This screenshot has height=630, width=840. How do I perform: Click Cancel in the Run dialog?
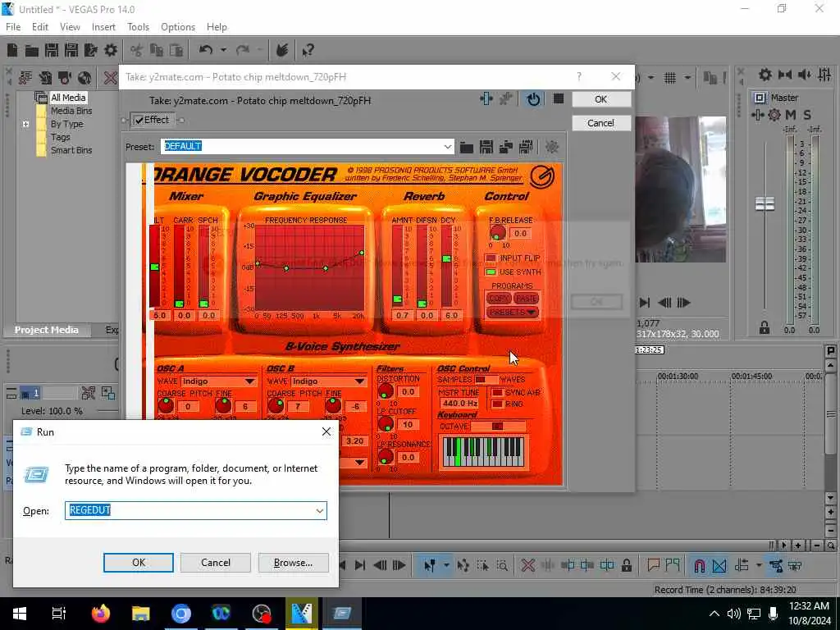(216, 563)
